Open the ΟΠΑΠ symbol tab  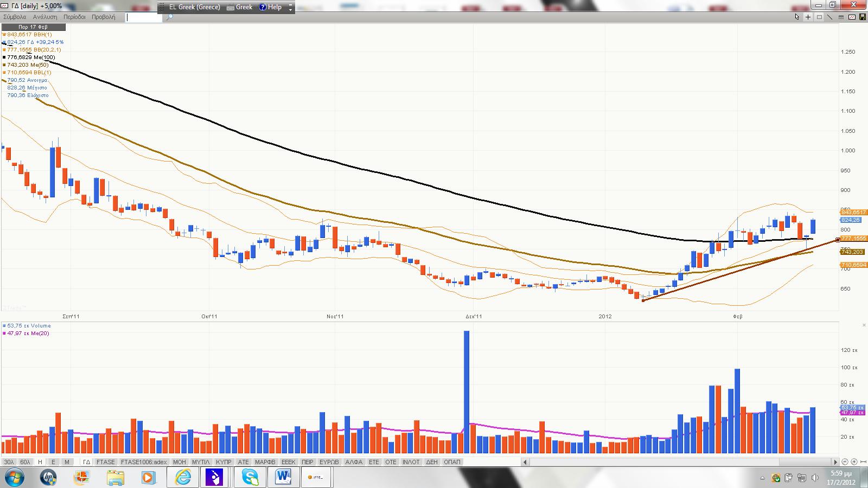452,462
